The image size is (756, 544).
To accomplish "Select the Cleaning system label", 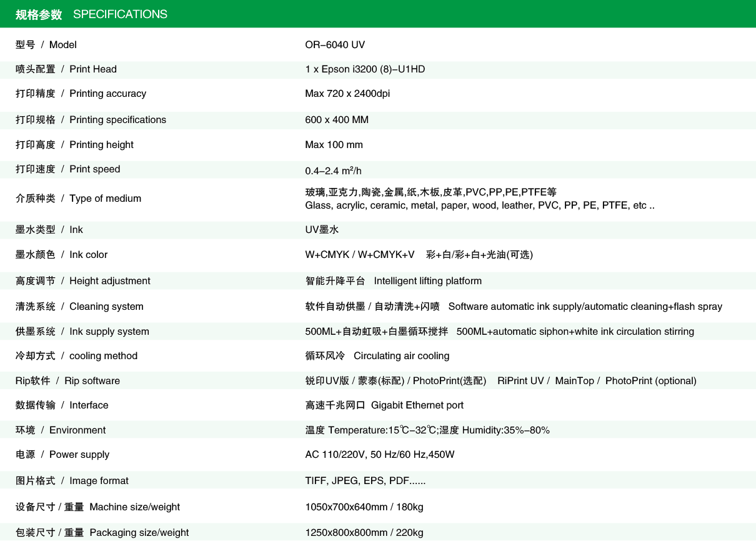I will click(79, 307).
